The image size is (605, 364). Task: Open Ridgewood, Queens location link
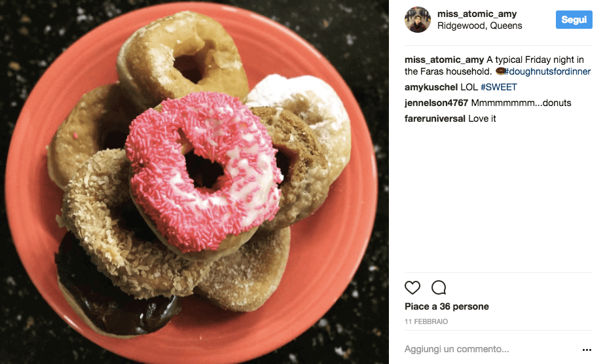pyautogui.click(x=479, y=26)
